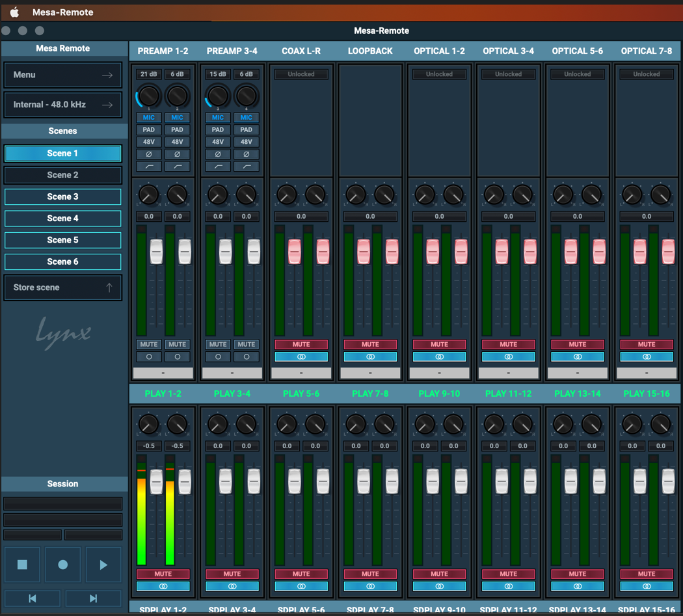Viewport: 683px width, 616px height.
Task: Click the stop transport button in Session
Action: 22,565
